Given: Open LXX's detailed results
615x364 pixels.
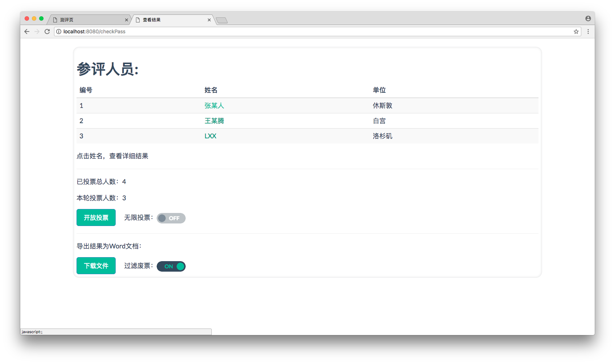Looking at the screenshot, I should tap(210, 136).
